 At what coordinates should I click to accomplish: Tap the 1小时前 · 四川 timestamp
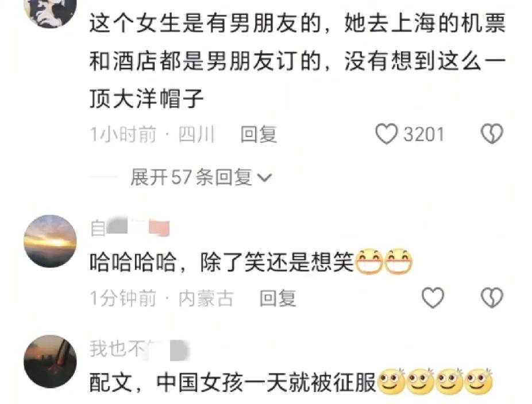152,134
